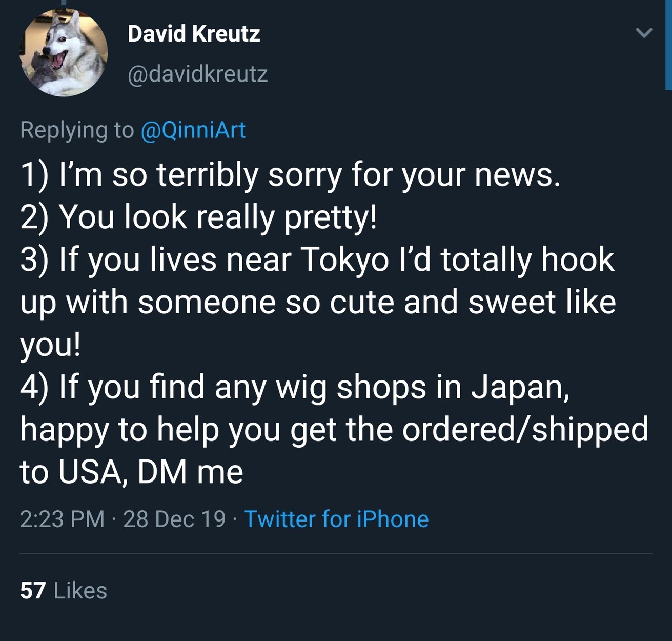
Task: Click the "You look really pretty!" line
Action: (x=199, y=216)
